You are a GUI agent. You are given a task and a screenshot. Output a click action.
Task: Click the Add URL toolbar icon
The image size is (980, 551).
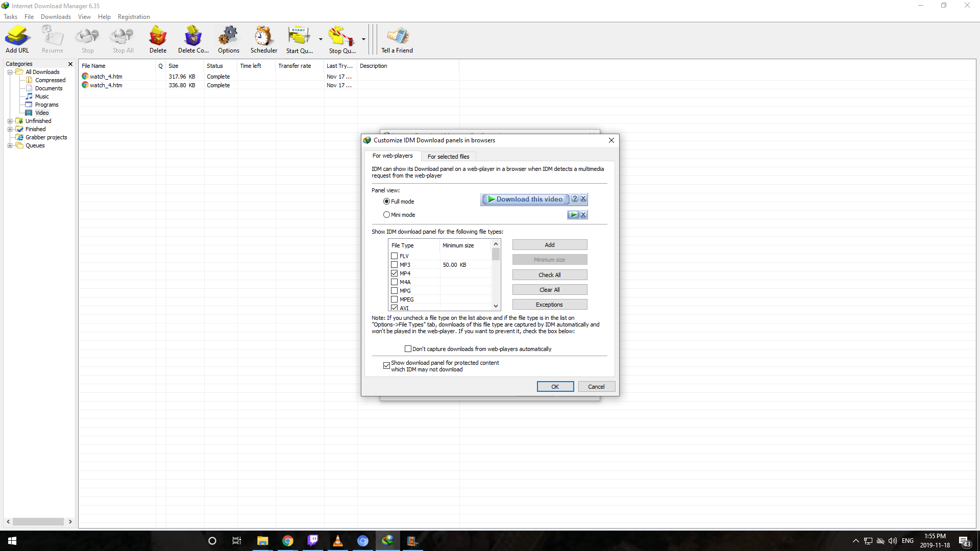click(17, 39)
